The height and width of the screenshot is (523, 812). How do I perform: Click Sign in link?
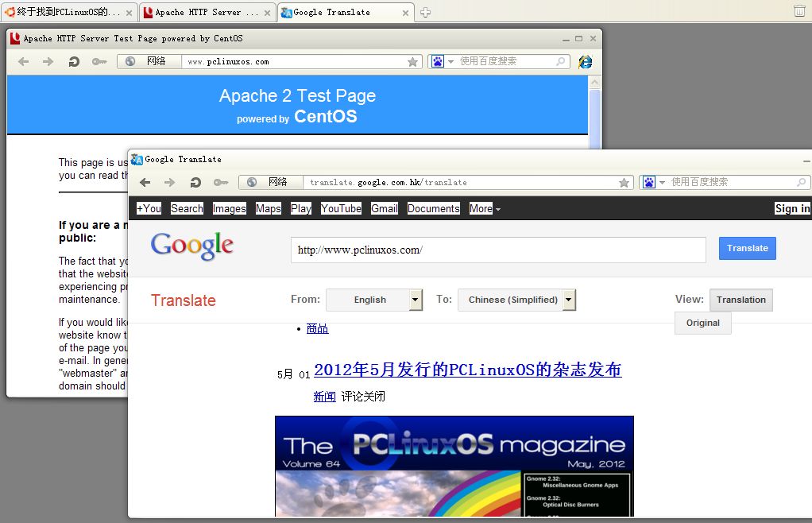pyautogui.click(x=792, y=208)
